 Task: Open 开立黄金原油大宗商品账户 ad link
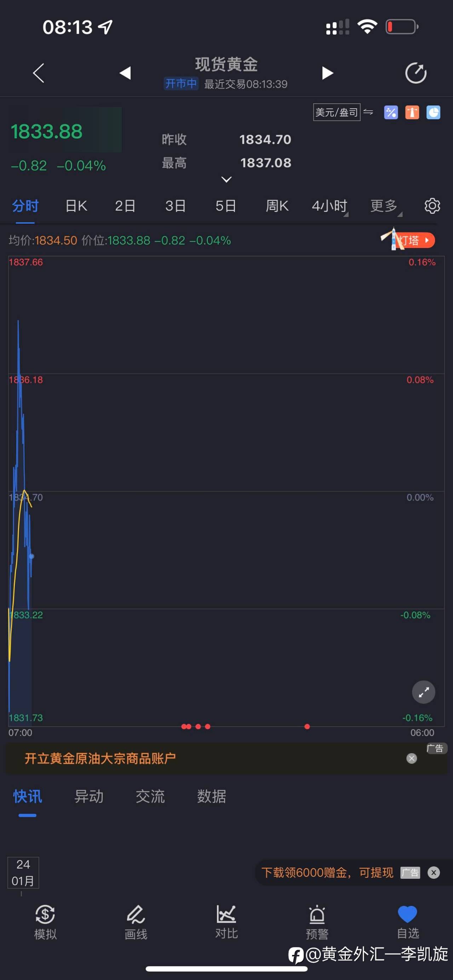click(x=100, y=758)
